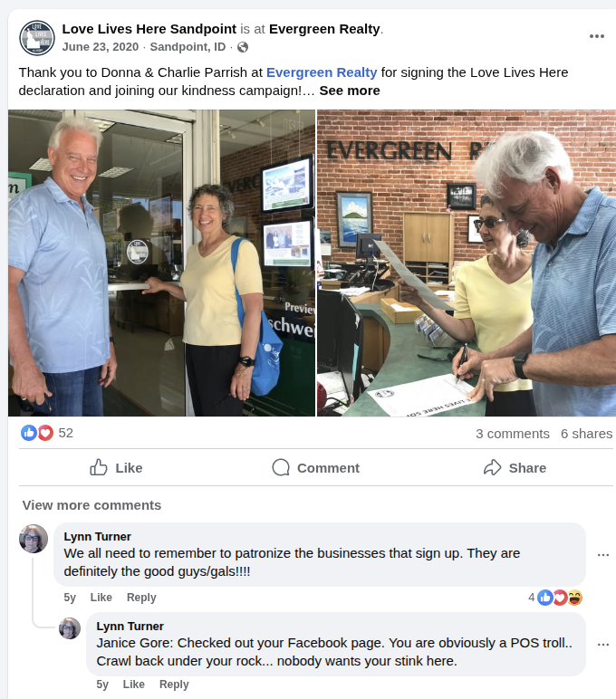This screenshot has width=616, height=699.
Task: Reply to Lynn Turner's first comment
Action: pos(141,598)
